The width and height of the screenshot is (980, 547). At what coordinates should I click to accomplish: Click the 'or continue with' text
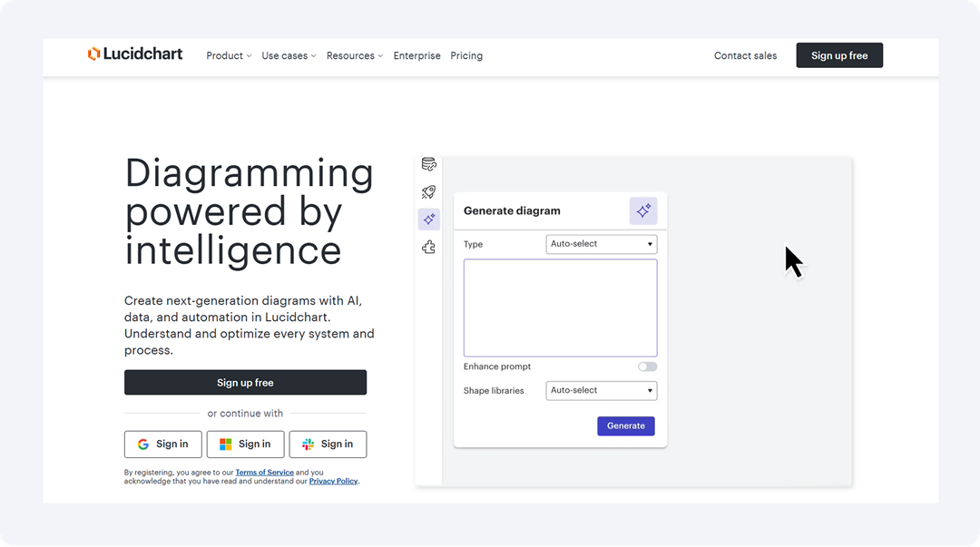point(245,414)
